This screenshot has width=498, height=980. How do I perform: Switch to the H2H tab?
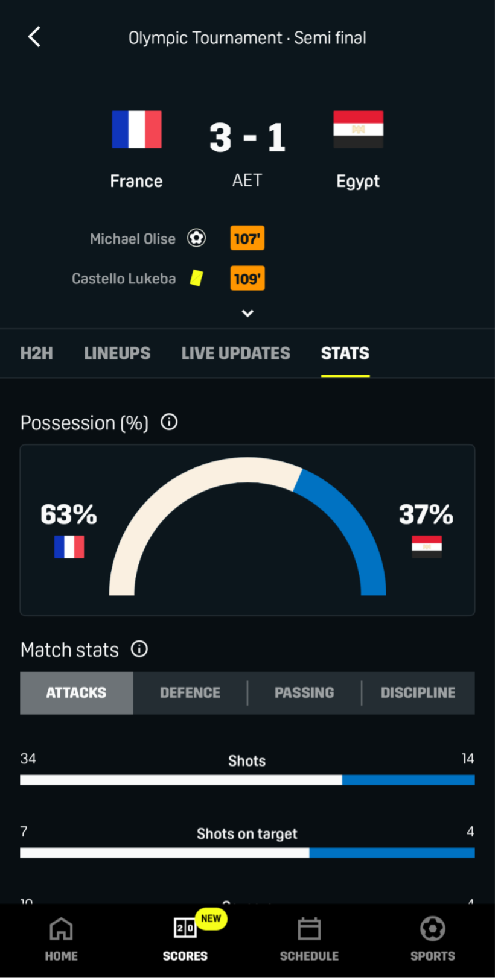(x=36, y=353)
